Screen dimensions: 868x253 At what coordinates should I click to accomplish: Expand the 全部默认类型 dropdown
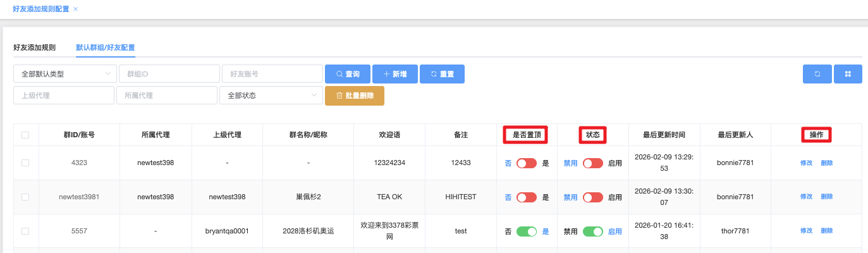pos(64,74)
